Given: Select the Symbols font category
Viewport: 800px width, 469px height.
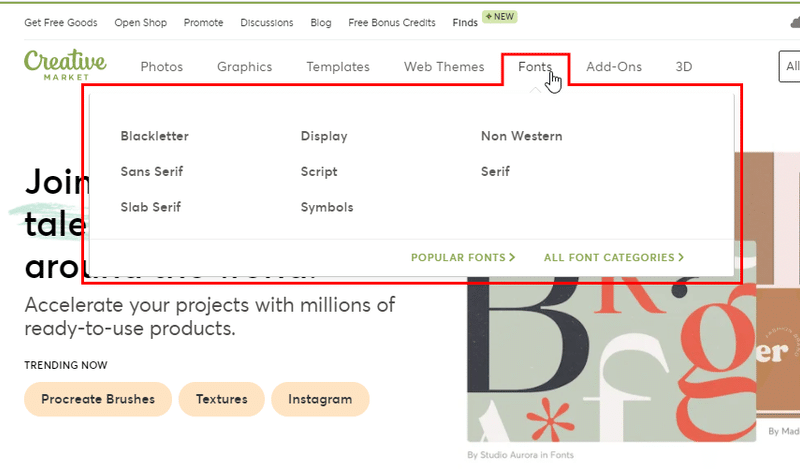Looking at the screenshot, I should [x=327, y=207].
